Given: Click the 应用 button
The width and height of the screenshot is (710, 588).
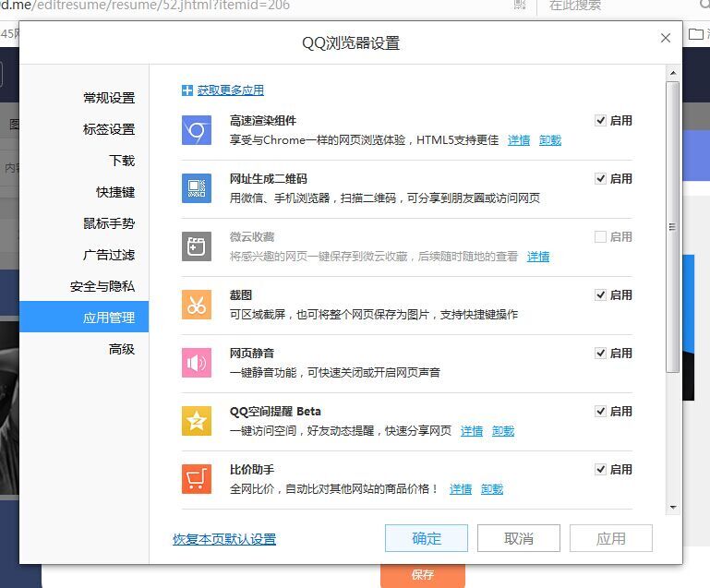Looking at the screenshot, I should (611, 538).
